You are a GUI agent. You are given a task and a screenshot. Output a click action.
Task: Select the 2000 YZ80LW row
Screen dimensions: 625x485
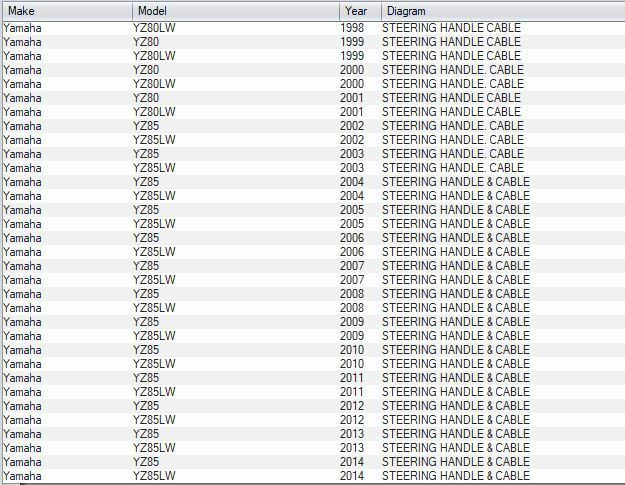[x=314, y=84]
